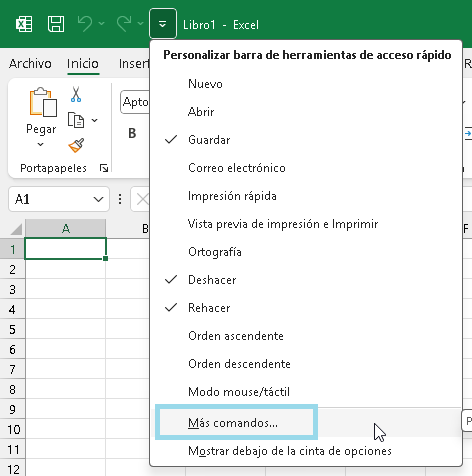Click the Excel app logo icon
The height and width of the screenshot is (476, 472).
pyautogui.click(x=24, y=24)
